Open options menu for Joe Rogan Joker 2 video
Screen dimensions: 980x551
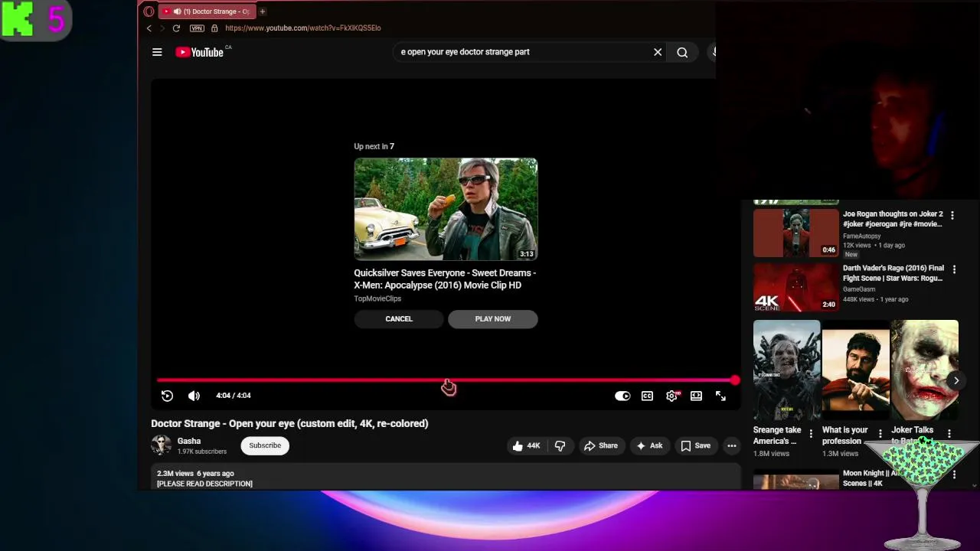point(952,216)
